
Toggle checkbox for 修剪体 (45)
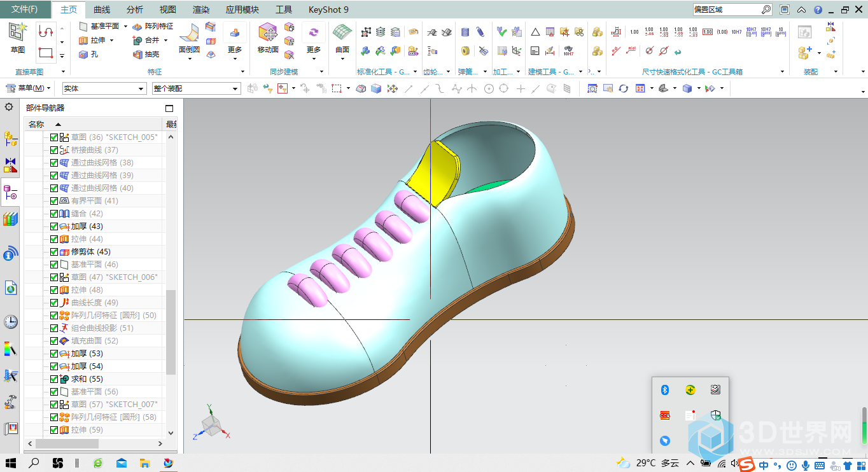54,252
